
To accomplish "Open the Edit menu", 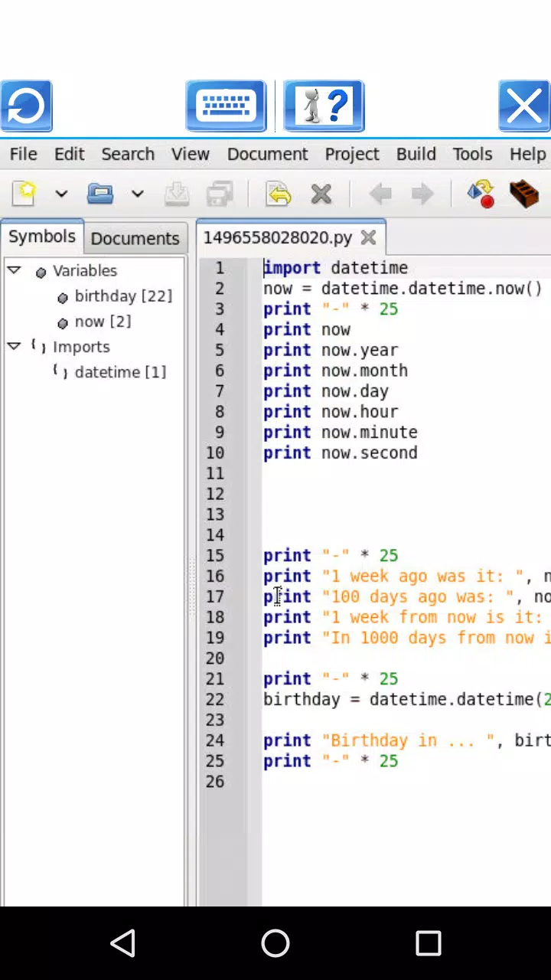I will tap(69, 154).
